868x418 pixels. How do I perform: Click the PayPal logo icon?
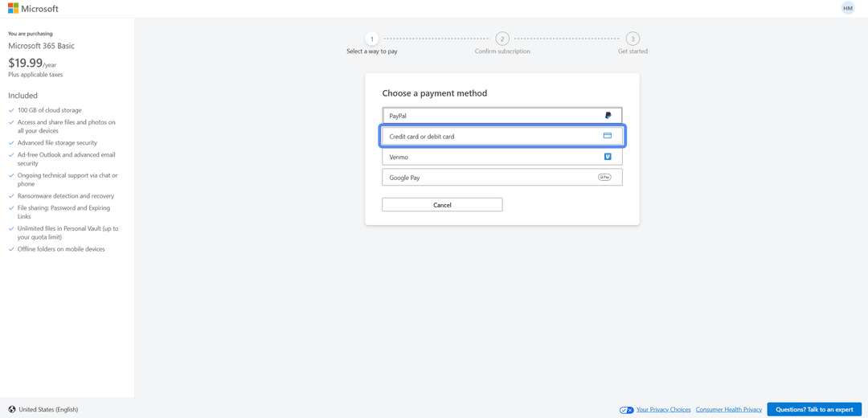pyautogui.click(x=608, y=116)
